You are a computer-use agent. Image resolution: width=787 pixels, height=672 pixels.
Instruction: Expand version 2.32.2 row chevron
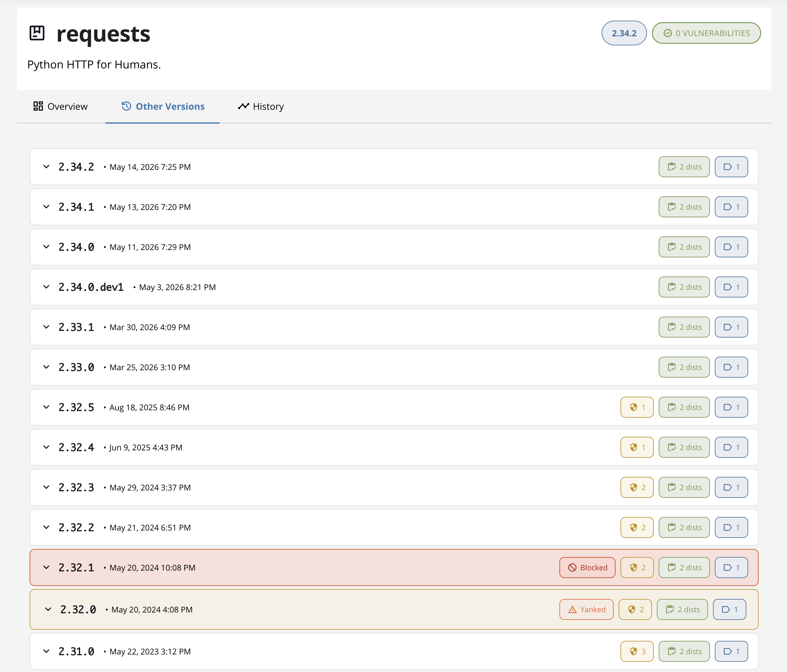pyautogui.click(x=46, y=527)
